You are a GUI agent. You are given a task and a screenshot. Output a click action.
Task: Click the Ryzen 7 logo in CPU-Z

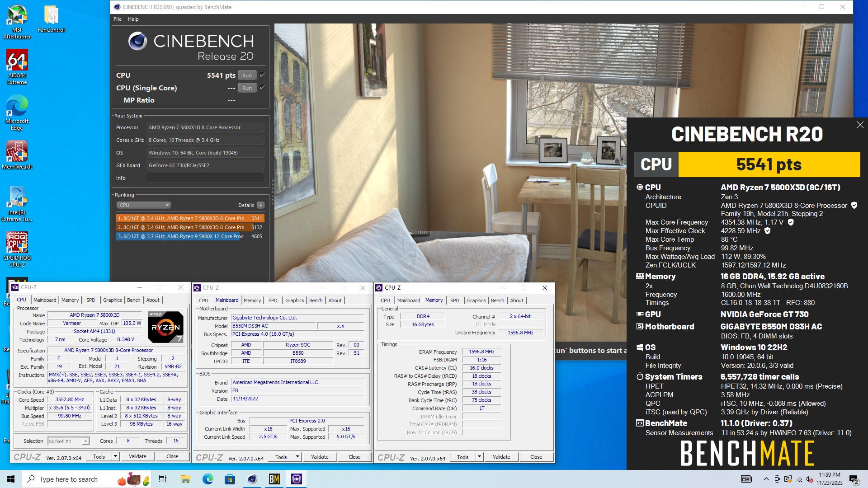coord(165,327)
